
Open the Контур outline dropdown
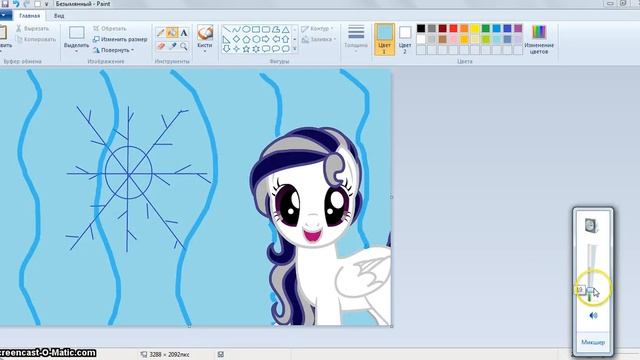pyautogui.click(x=318, y=29)
